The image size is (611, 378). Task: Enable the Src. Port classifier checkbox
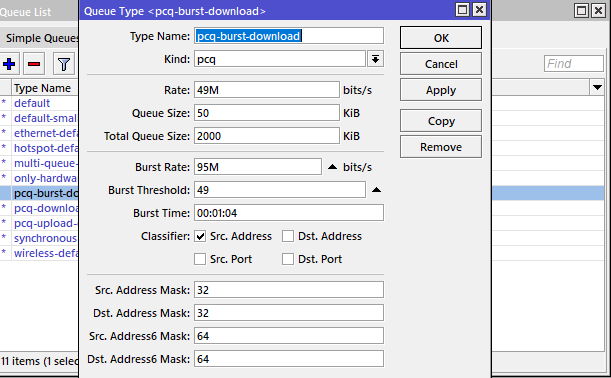click(x=200, y=259)
